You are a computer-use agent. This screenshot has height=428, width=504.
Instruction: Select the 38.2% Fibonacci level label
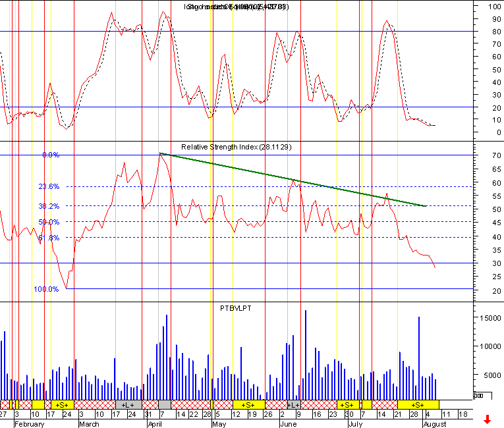(49, 206)
